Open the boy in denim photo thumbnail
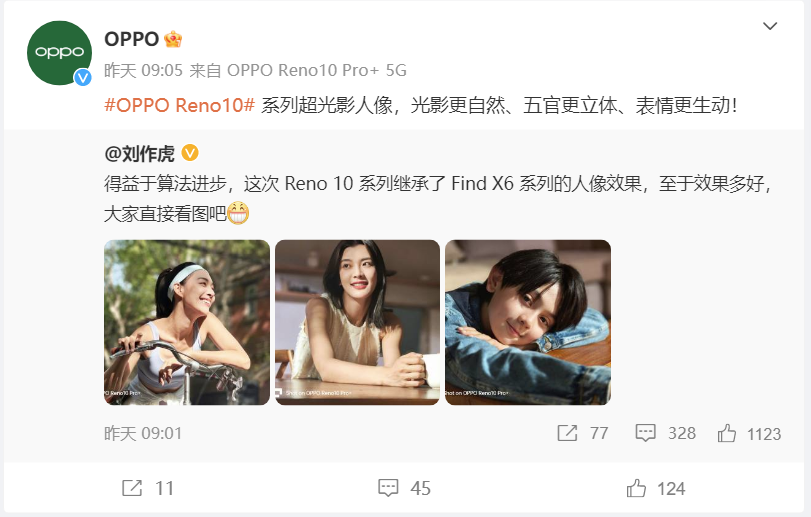The image size is (811, 517). [528, 322]
